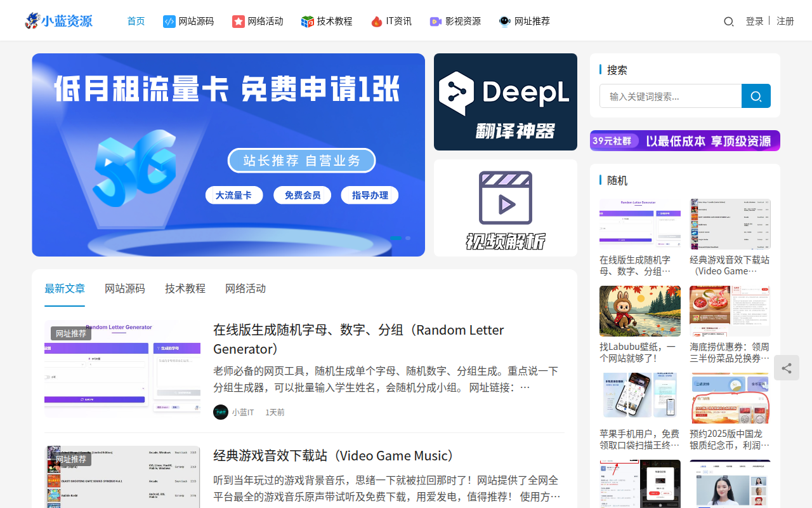Click 网址推荐 tag on Video Game Music article
This screenshot has height=508, width=812.
71,459
